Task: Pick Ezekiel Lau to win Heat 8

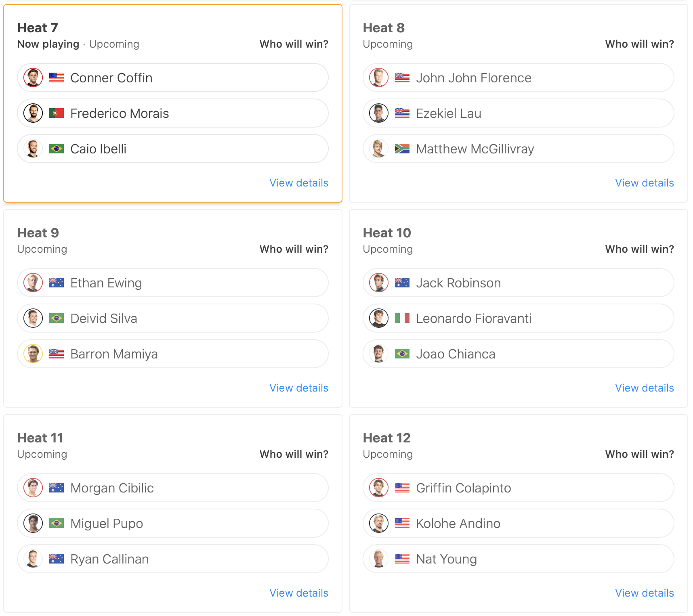Action: [519, 113]
